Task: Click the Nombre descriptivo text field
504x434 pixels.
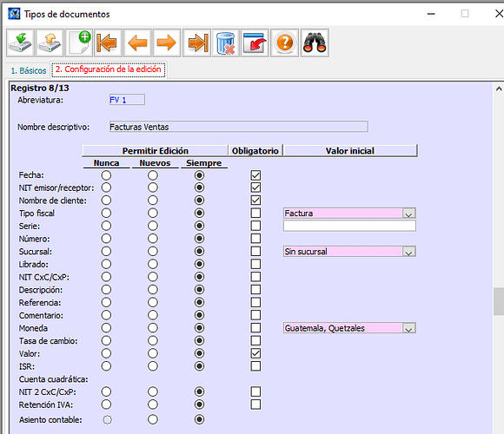Action: [x=238, y=127]
